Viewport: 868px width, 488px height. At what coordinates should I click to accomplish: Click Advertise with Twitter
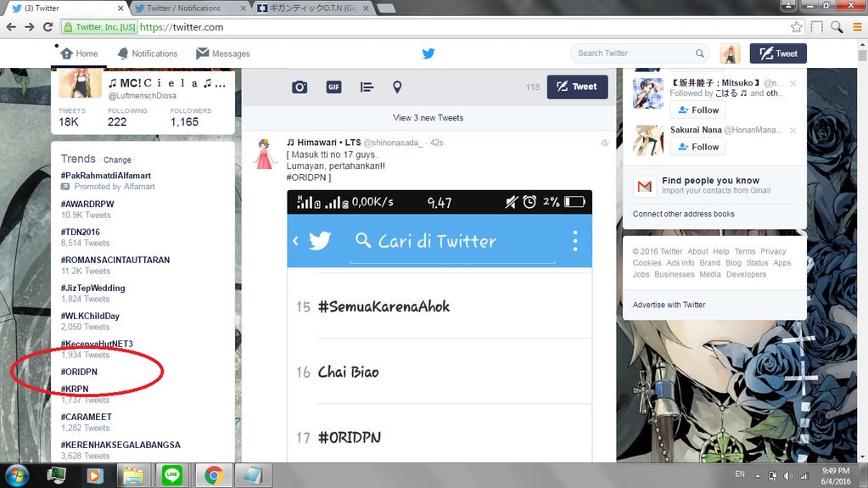click(x=669, y=305)
